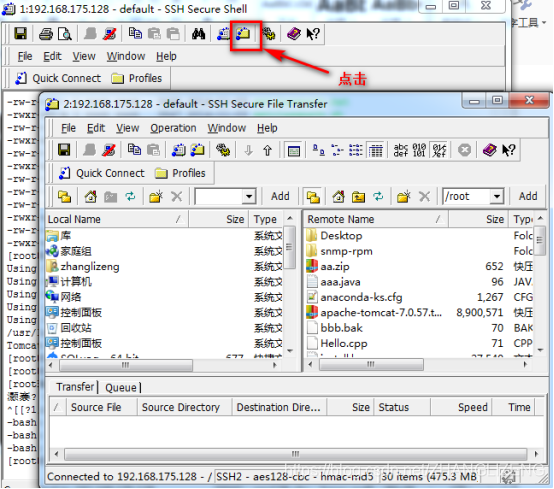Click the What's This pointer icon in Secure Shell
The image size is (554, 489).
click(313, 34)
